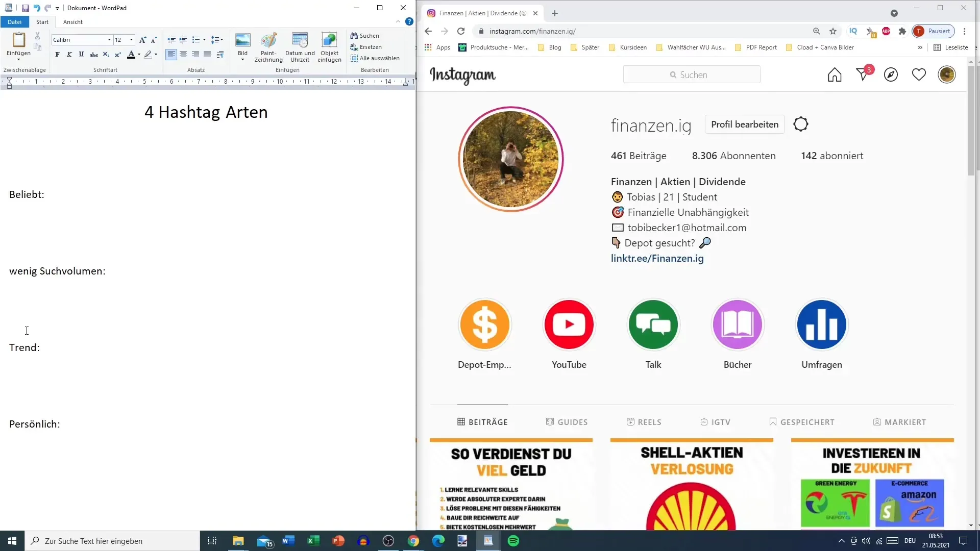Screen dimensions: 980x551
Task: Collapse the WordPad ribbon chevron
Action: pos(398,21)
